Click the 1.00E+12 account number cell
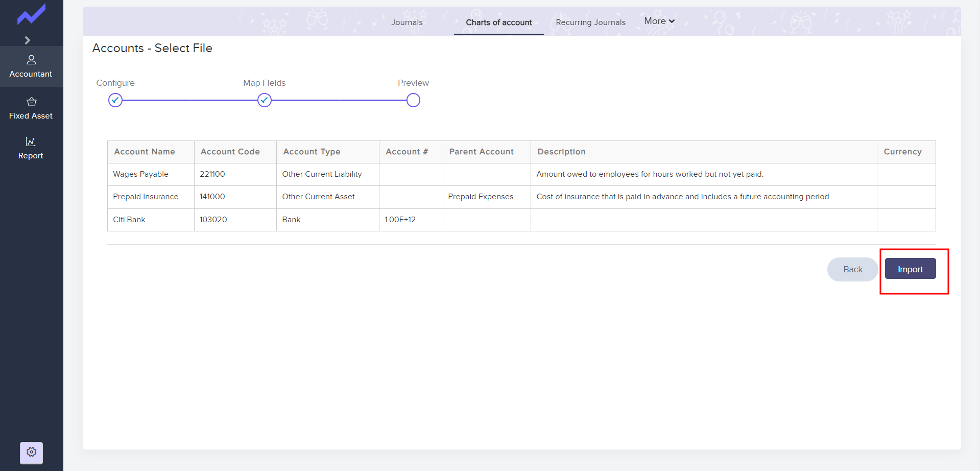 pyautogui.click(x=411, y=220)
